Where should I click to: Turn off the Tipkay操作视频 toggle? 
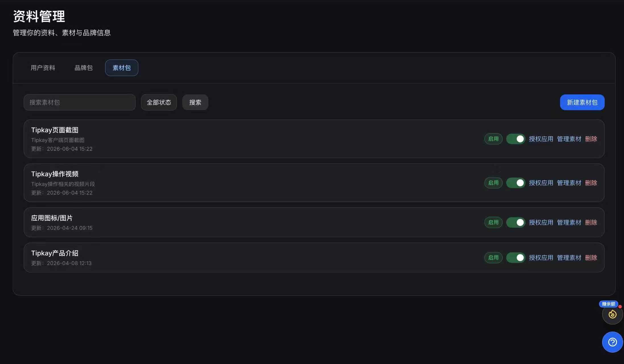pos(516,183)
